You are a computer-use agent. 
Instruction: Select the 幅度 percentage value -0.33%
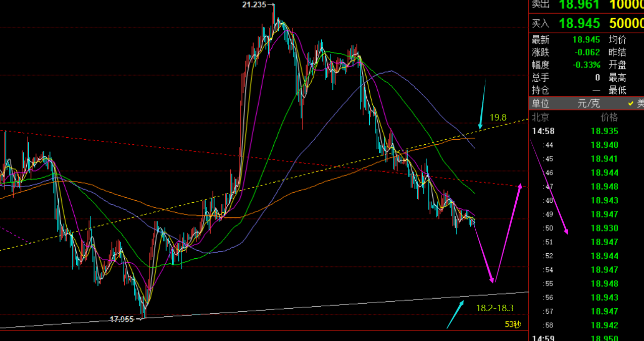586,65
